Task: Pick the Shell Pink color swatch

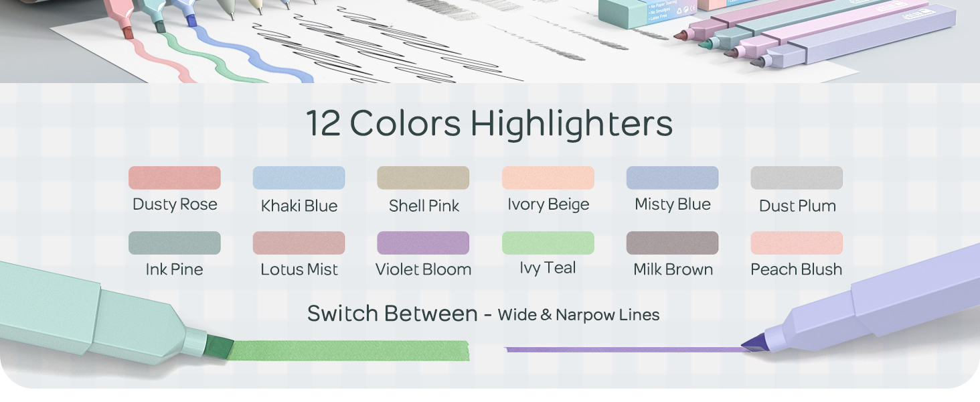Action: 423,178
